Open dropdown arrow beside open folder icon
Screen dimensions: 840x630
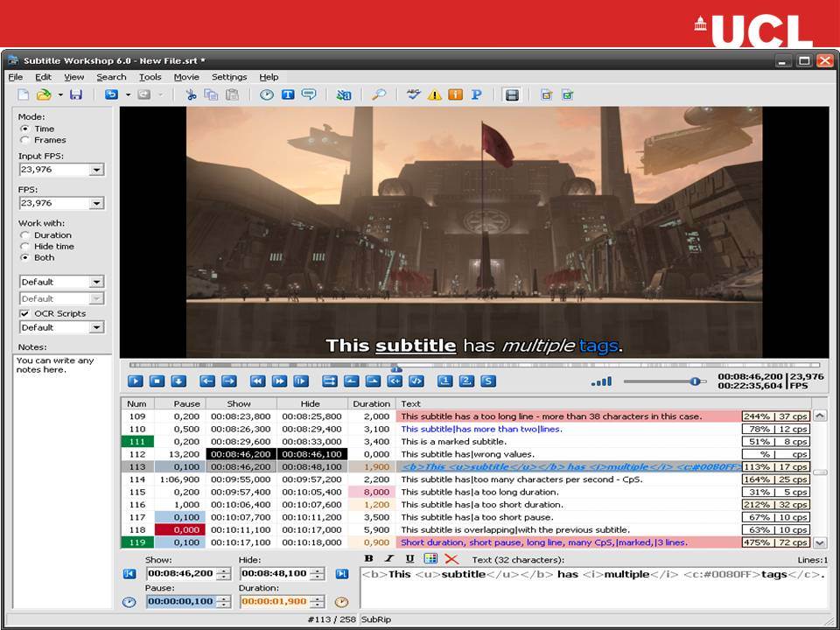click(60, 95)
